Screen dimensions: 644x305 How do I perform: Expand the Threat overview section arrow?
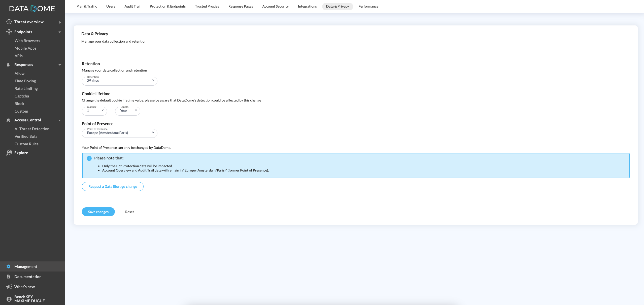tap(60, 22)
